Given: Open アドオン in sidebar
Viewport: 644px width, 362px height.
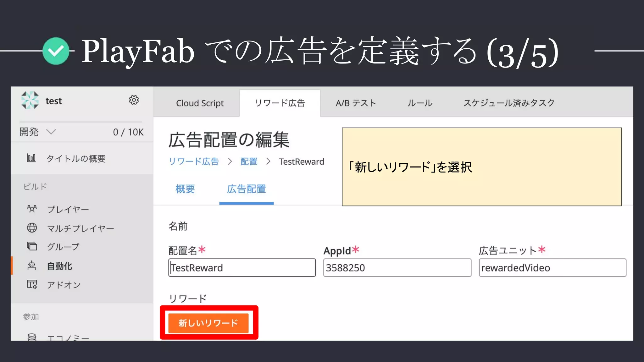Looking at the screenshot, I should 64,285.
